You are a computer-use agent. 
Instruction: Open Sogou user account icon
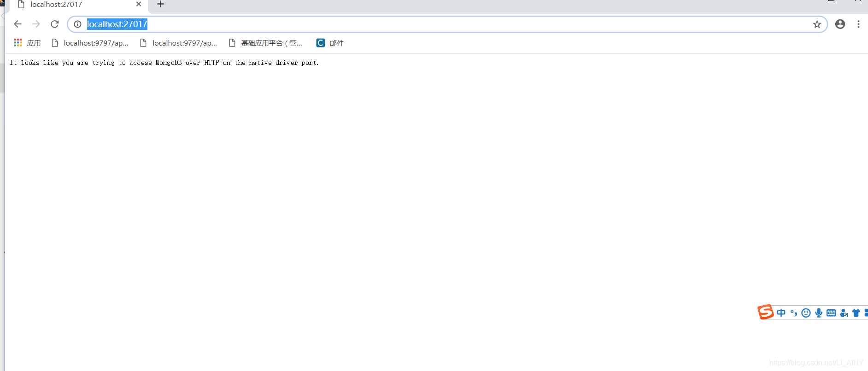pyautogui.click(x=844, y=313)
